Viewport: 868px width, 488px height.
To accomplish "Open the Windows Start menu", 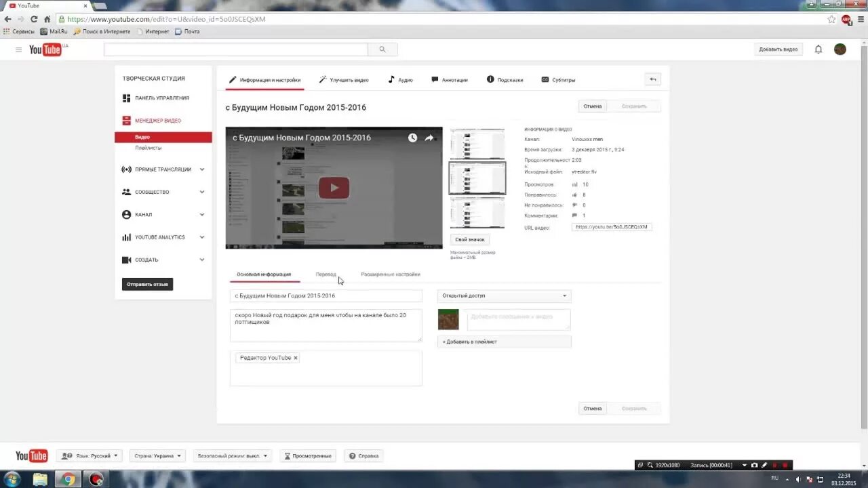I will (12, 479).
